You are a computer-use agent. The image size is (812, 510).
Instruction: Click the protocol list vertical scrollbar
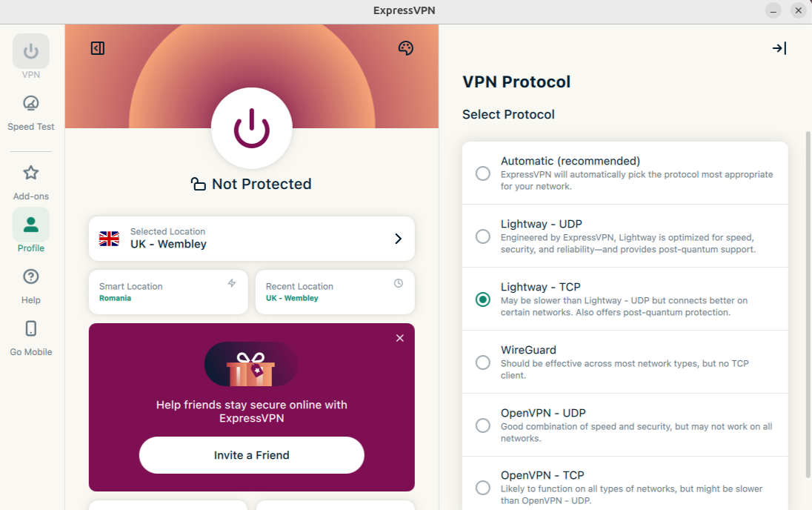[808, 304]
